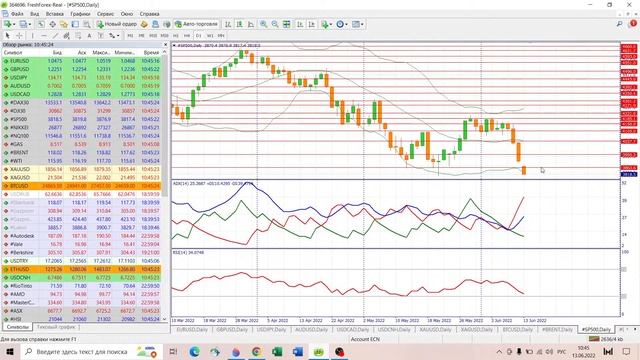Switch timeframe to M15
The image size is (640, 360).
pyautogui.click(x=153, y=36)
